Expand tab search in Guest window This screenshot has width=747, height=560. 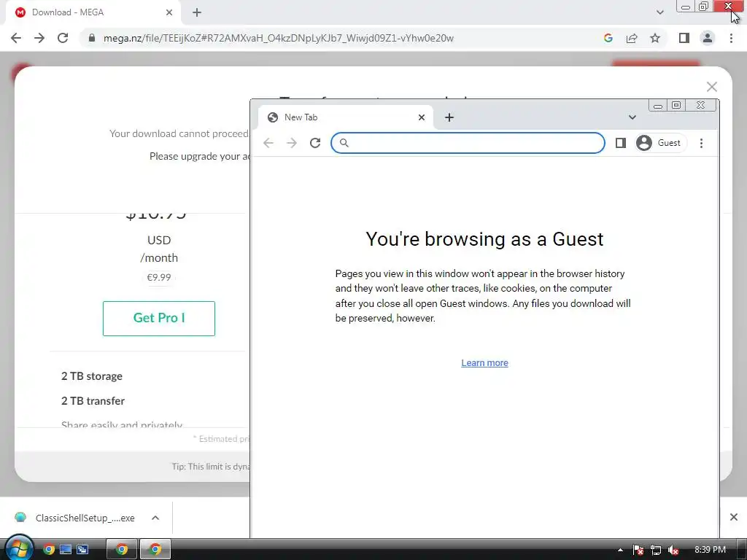(632, 117)
